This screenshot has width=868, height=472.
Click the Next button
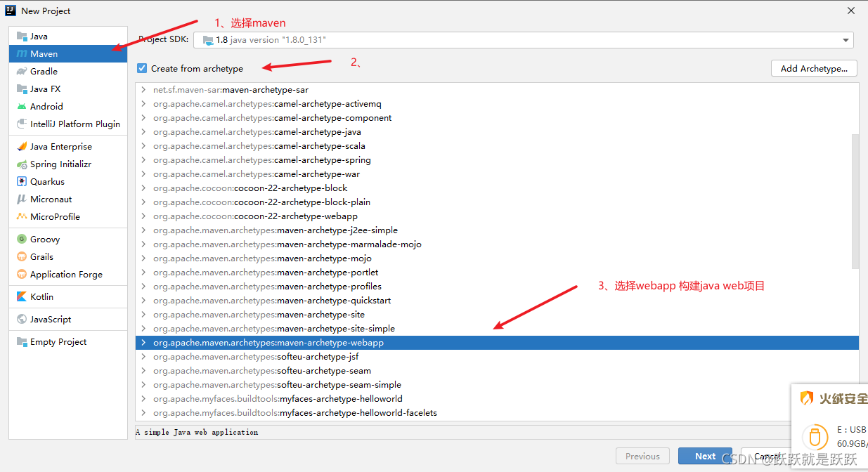pos(704,456)
